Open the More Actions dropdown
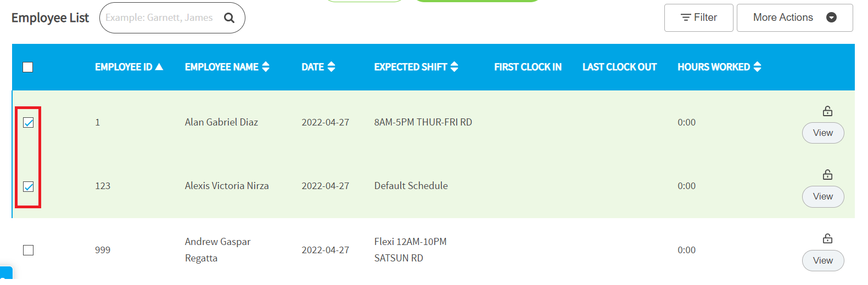 point(794,18)
